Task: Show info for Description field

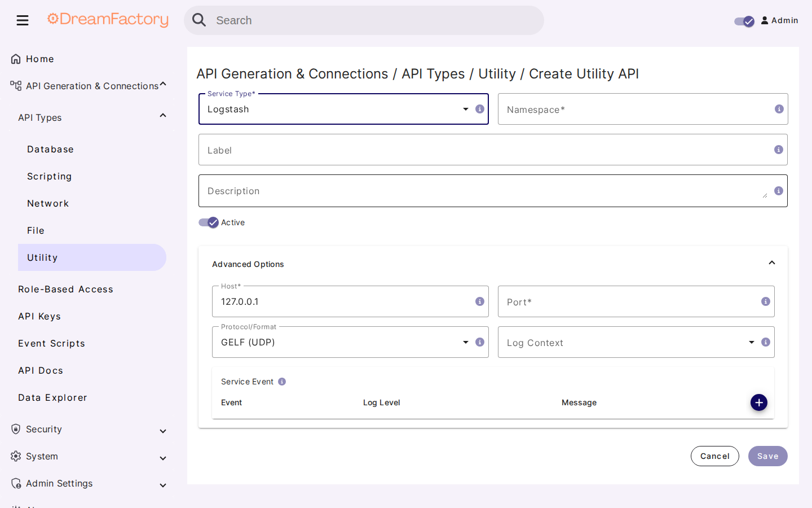Action: 779,191
